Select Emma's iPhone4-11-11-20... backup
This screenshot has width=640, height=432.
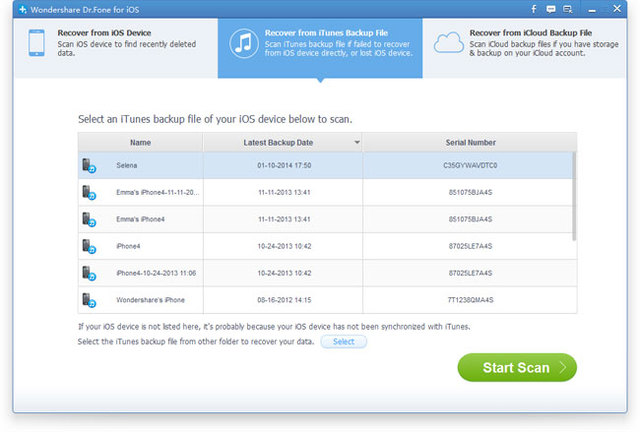click(158, 192)
